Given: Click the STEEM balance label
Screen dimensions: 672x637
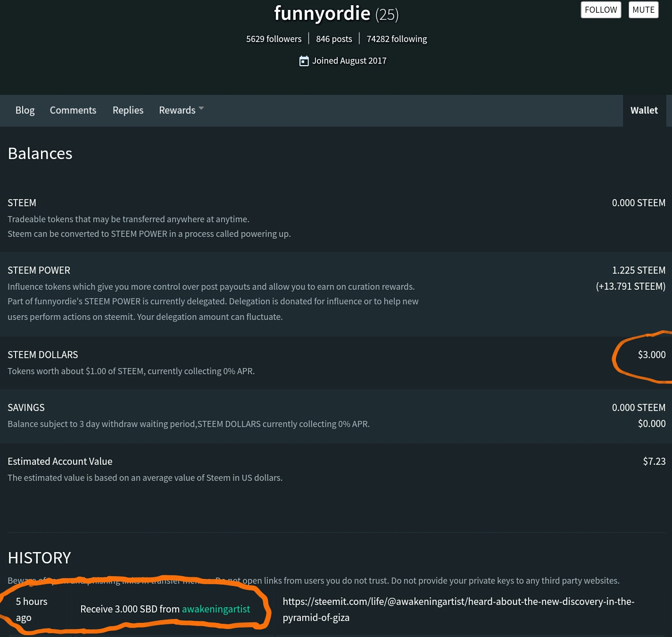Looking at the screenshot, I should pos(22,203).
